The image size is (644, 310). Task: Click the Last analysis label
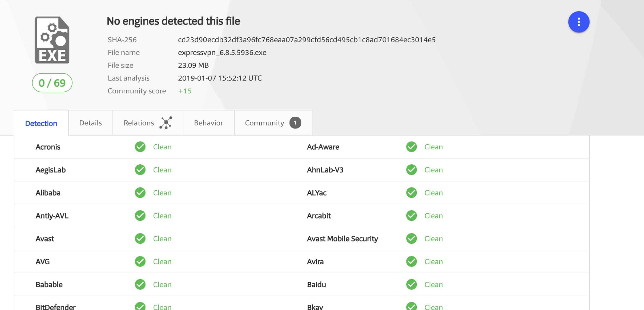[128, 78]
